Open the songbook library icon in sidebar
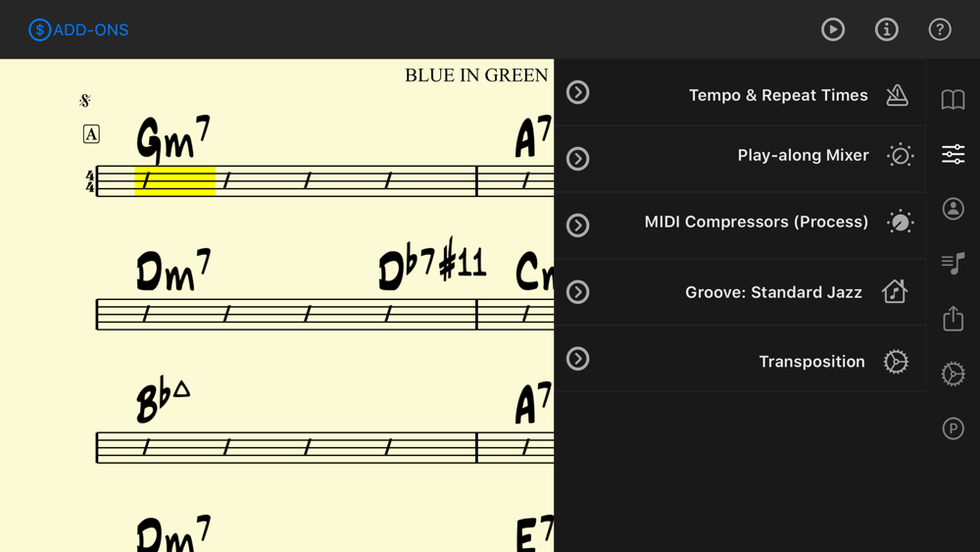Image resolution: width=980 pixels, height=552 pixels. pyautogui.click(x=954, y=99)
